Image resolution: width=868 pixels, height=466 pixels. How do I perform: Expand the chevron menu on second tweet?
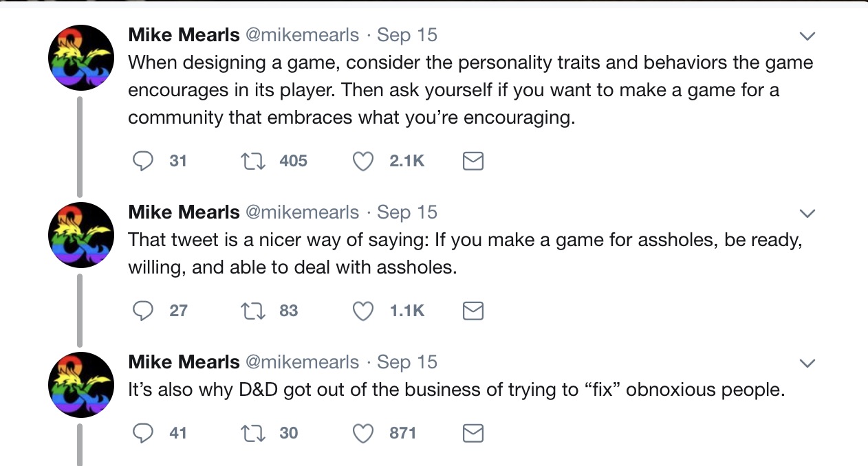(807, 214)
